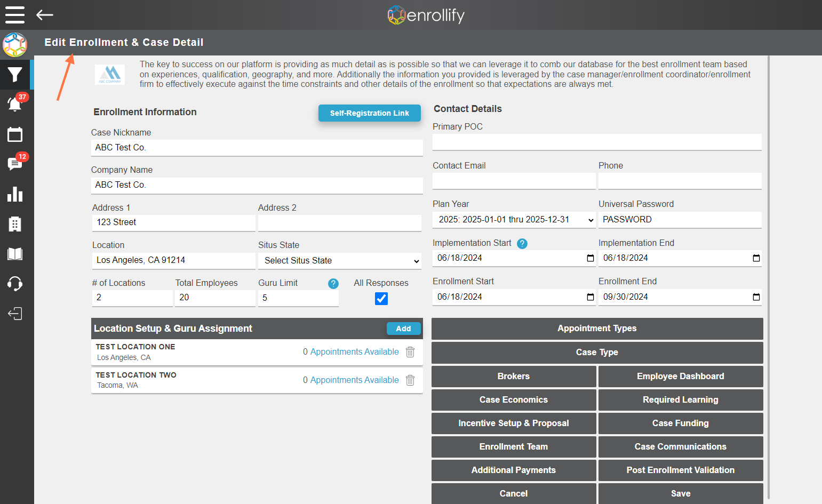822x504 pixels.
Task: Open Incentive Setup & Proposal
Action: click(514, 423)
